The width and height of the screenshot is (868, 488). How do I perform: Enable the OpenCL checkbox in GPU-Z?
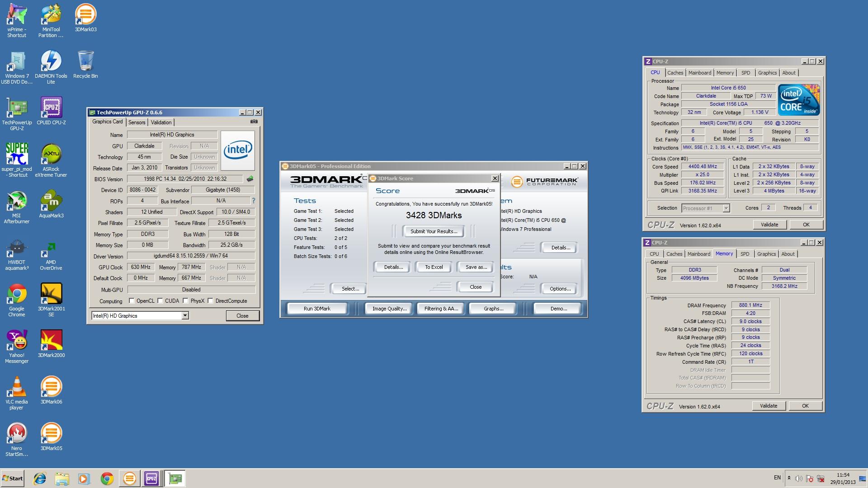[x=132, y=301]
